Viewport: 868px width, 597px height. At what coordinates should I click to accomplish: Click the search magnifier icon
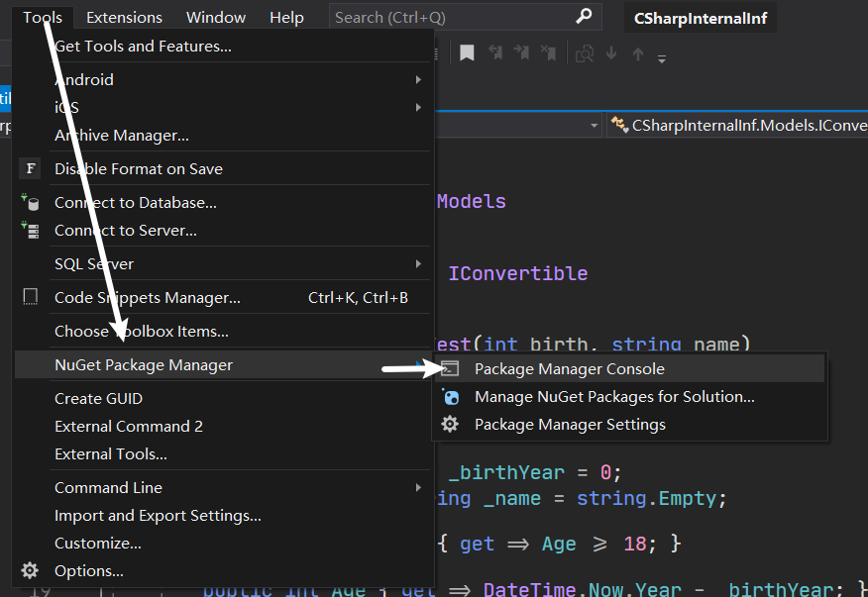[584, 16]
